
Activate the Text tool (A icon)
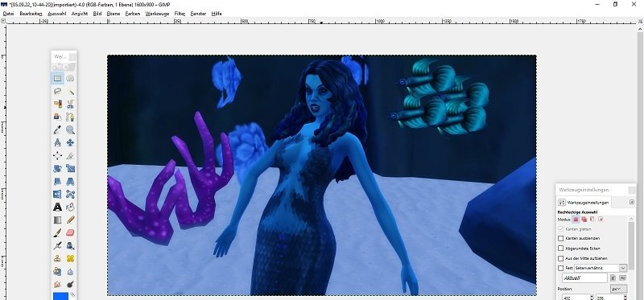coord(57,207)
